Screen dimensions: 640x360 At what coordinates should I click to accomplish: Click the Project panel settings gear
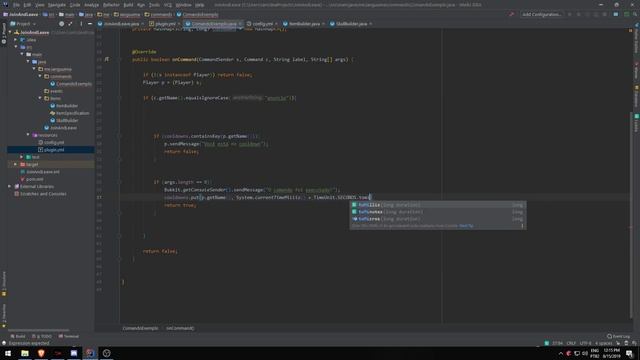[x=81, y=24]
